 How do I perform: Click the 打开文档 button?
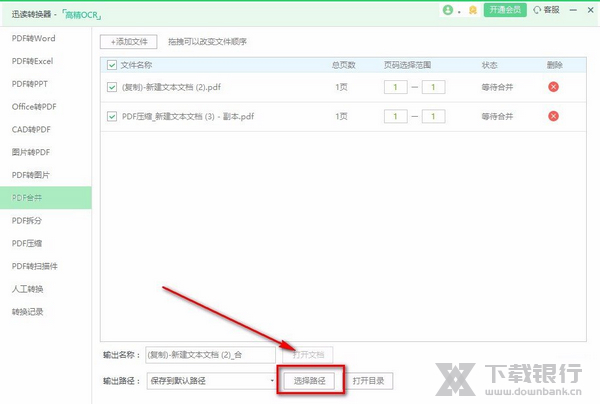308,355
